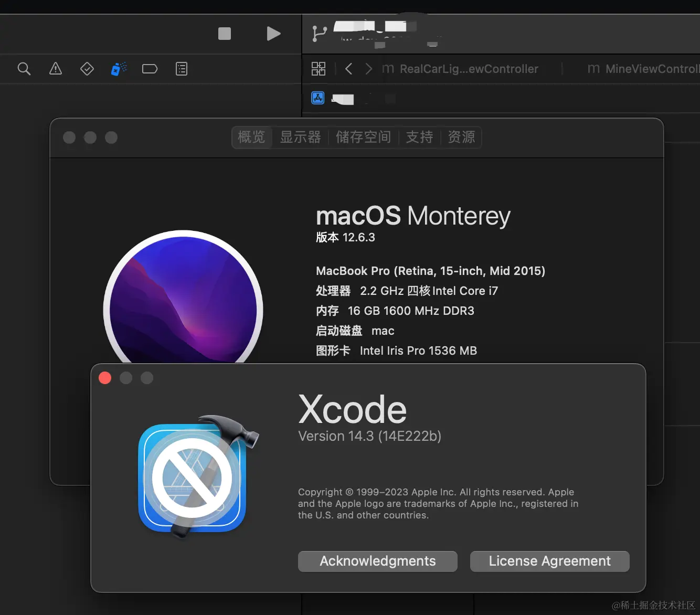Open the Report navigator list icon
Screen dimensions: 700x615
pos(181,69)
